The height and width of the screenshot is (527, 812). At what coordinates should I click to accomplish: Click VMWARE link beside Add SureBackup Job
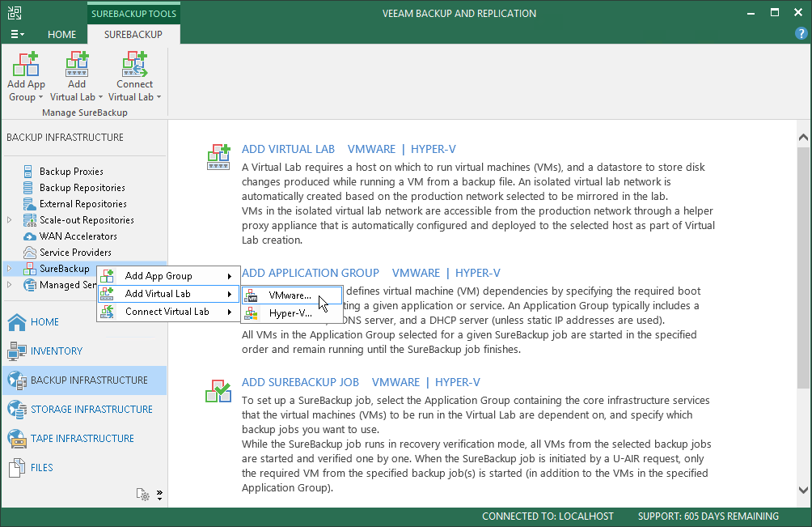coord(395,382)
